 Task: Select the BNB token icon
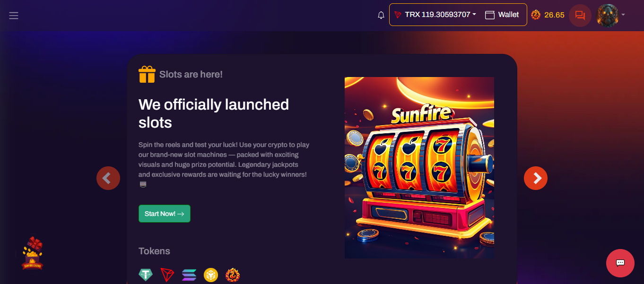pyautogui.click(x=211, y=275)
